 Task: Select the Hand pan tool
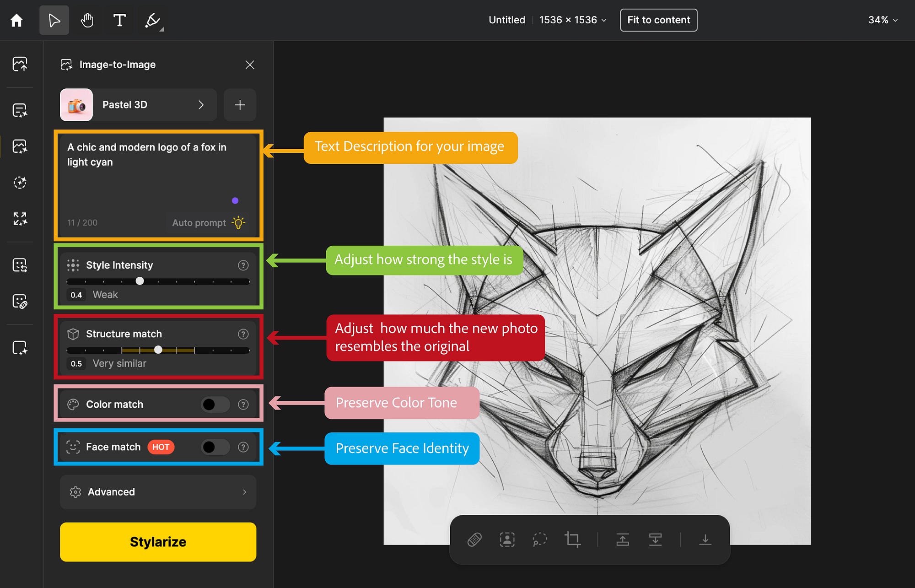tap(87, 20)
